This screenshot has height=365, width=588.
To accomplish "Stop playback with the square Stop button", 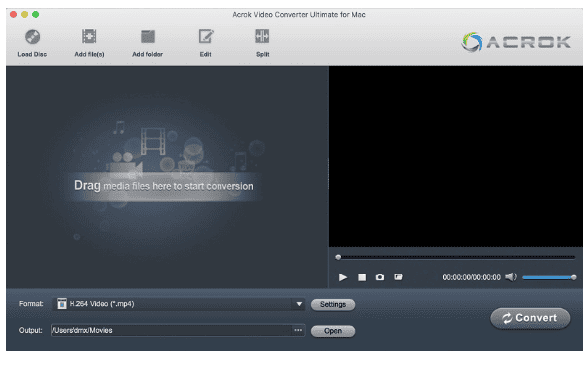I will pos(362,277).
